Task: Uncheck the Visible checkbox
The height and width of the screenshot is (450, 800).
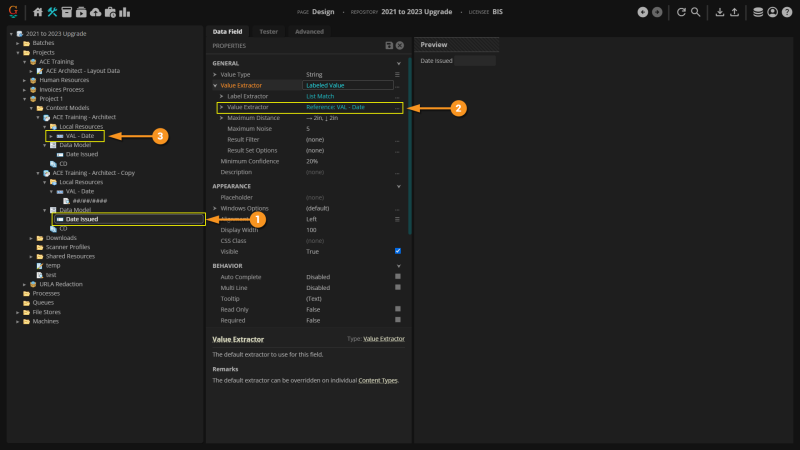Action: click(x=398, y=251)
